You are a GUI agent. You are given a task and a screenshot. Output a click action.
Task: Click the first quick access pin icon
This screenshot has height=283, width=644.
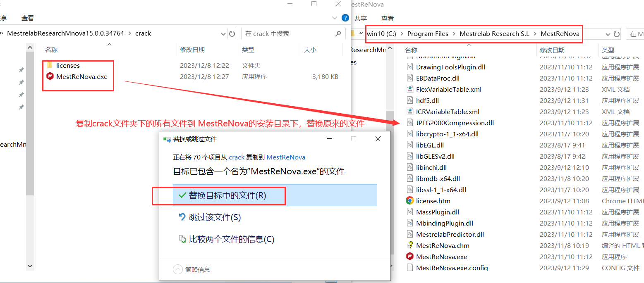[x=21, y=70]
